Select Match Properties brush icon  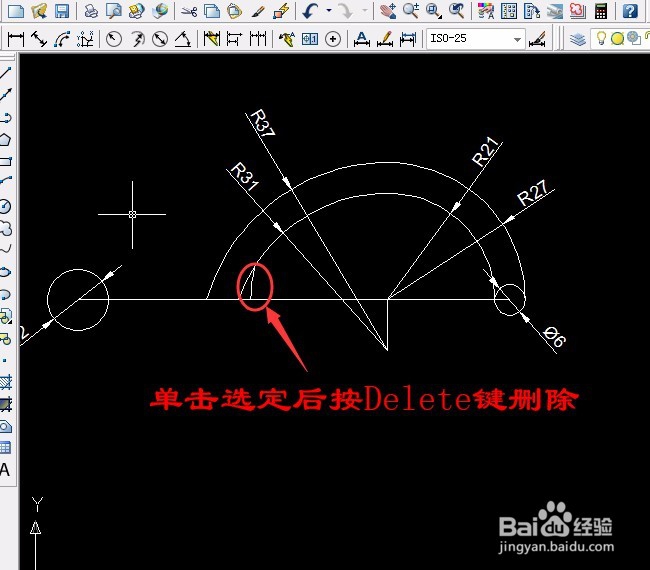tap(258, 11)
